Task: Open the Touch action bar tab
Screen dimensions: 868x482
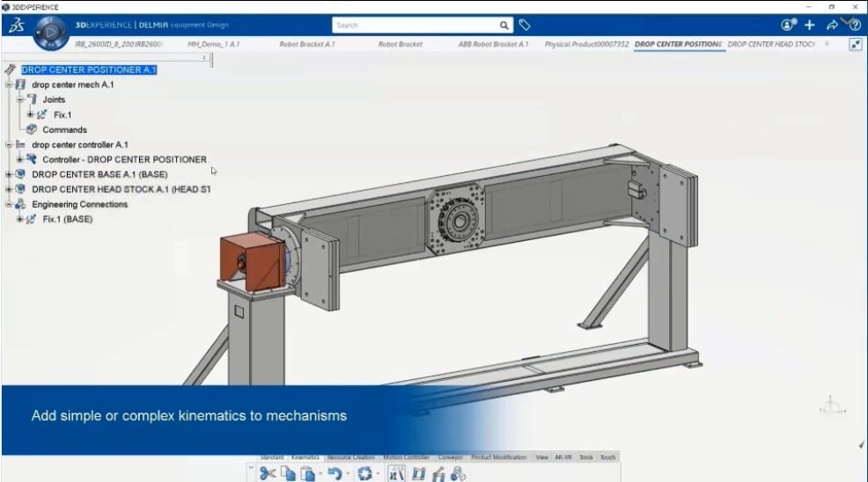Action: [607, 457]
